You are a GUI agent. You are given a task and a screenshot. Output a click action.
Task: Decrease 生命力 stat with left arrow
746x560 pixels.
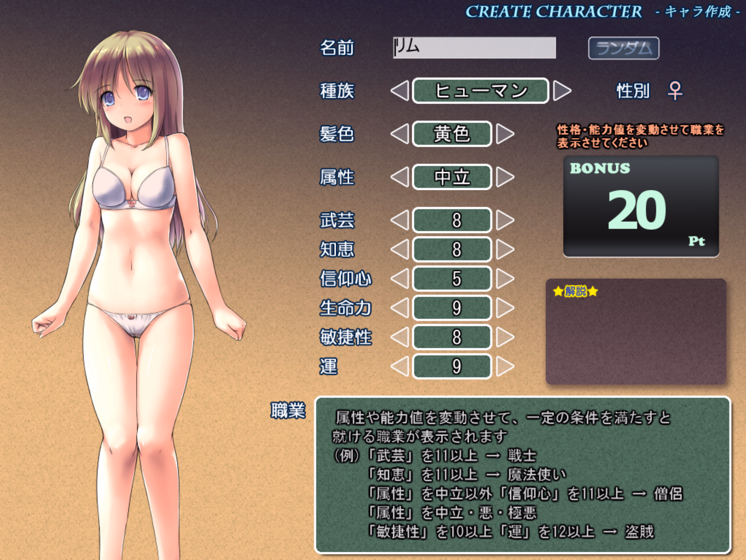(400, 308)
